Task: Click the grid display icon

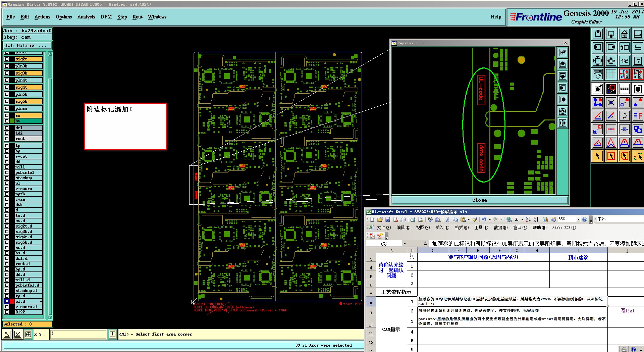Action: 611,74
